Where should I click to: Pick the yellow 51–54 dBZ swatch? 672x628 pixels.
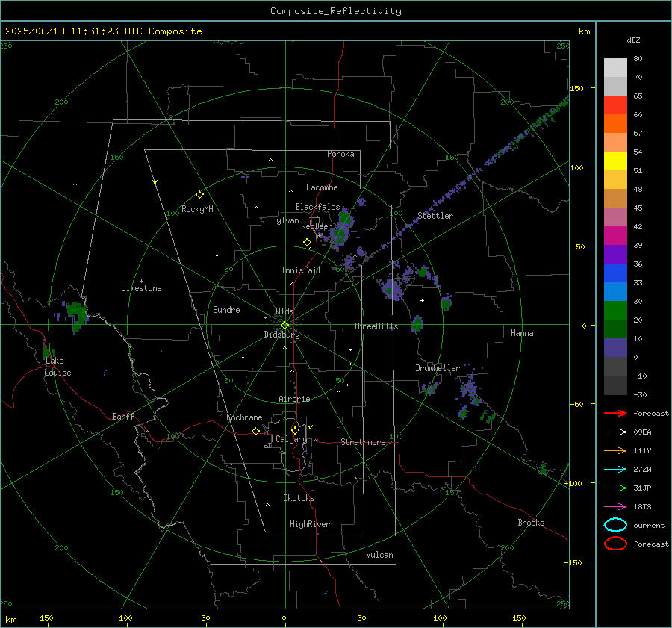(x=615, y=161)
